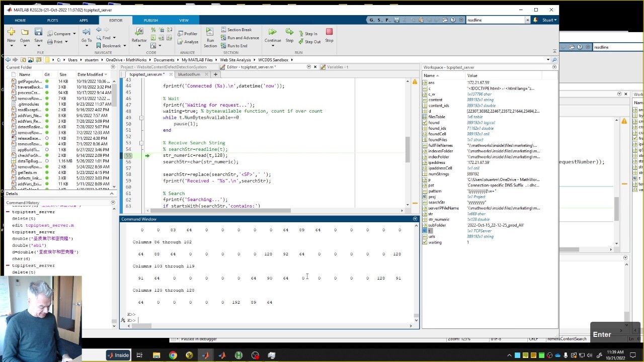
Task: Open the Save dropdown arrow
Action: [38, 46]
